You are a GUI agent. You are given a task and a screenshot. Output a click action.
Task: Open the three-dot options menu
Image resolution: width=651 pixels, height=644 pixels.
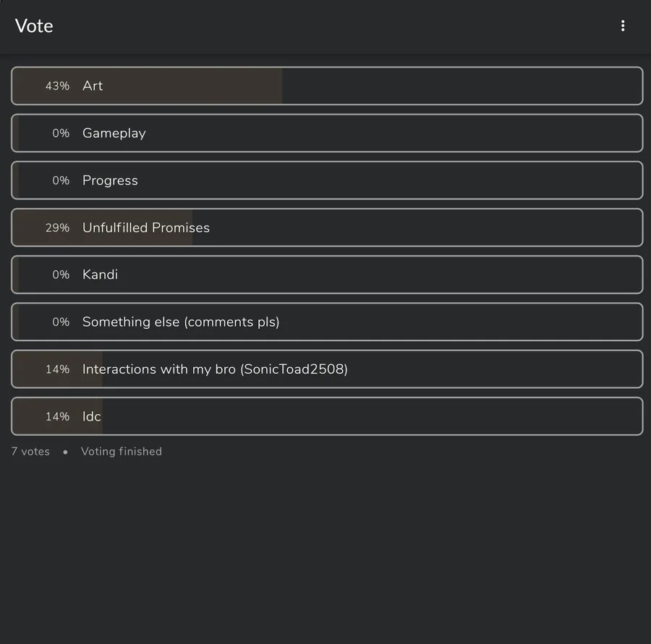pyautogui.click(x=622, y=26)
